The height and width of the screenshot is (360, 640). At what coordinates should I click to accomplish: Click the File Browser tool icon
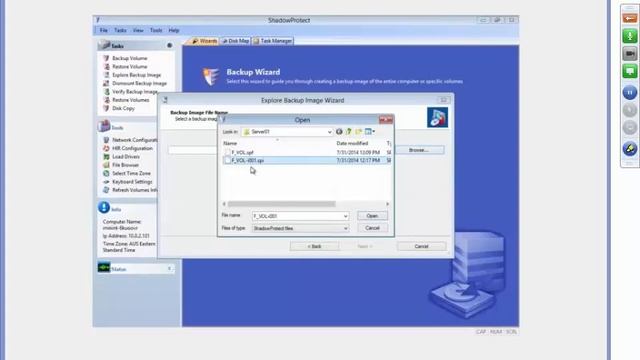click(106, 165)
